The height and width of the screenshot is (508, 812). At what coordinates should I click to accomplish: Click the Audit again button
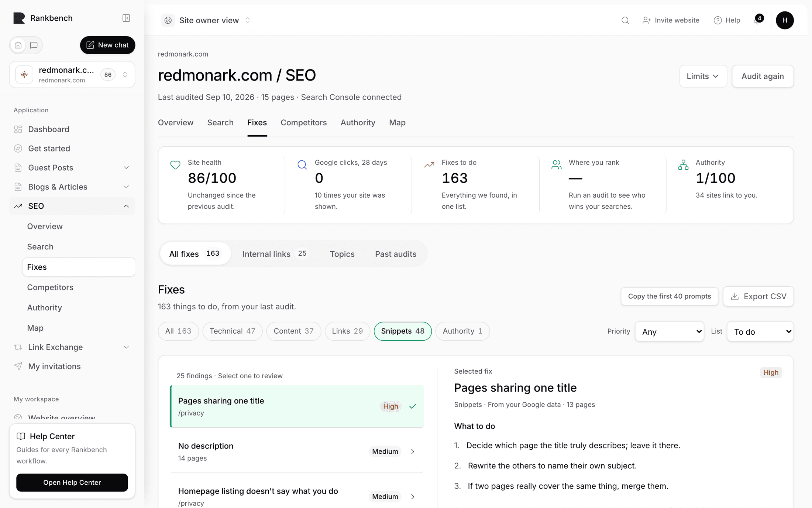point(763,76)
